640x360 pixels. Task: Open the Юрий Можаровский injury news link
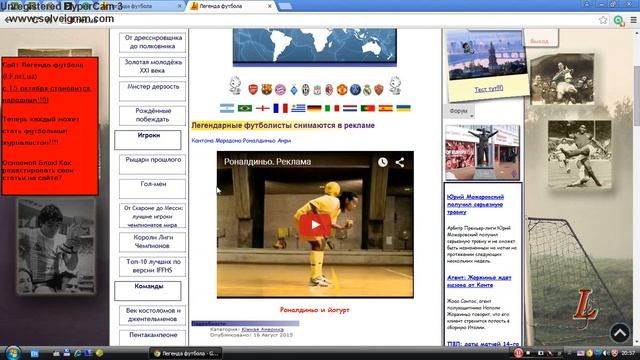coord(476,204)
